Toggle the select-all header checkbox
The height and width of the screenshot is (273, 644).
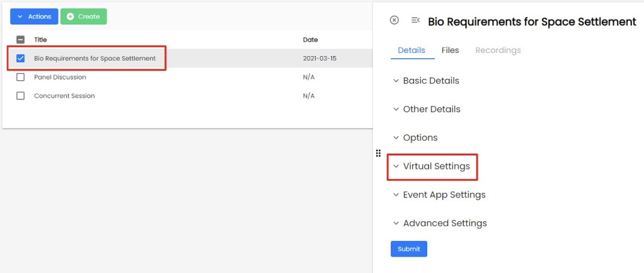(21, 40)
